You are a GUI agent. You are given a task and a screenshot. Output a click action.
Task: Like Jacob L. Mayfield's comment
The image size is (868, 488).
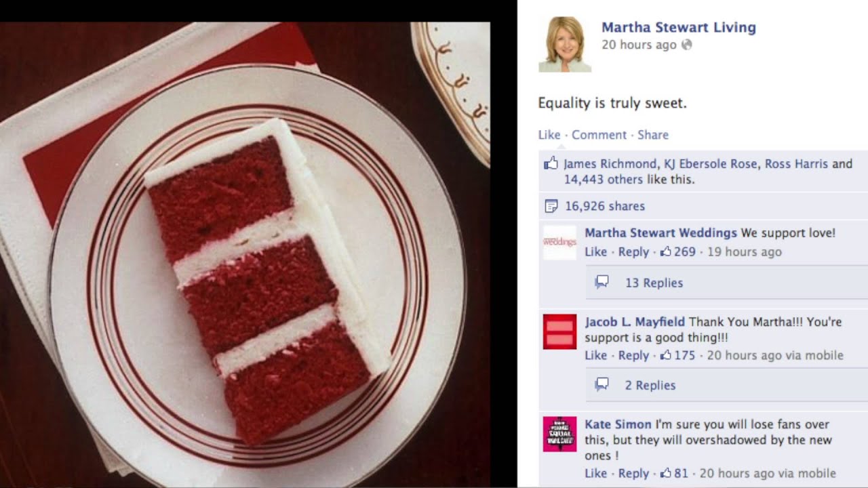tap(596, 355)
